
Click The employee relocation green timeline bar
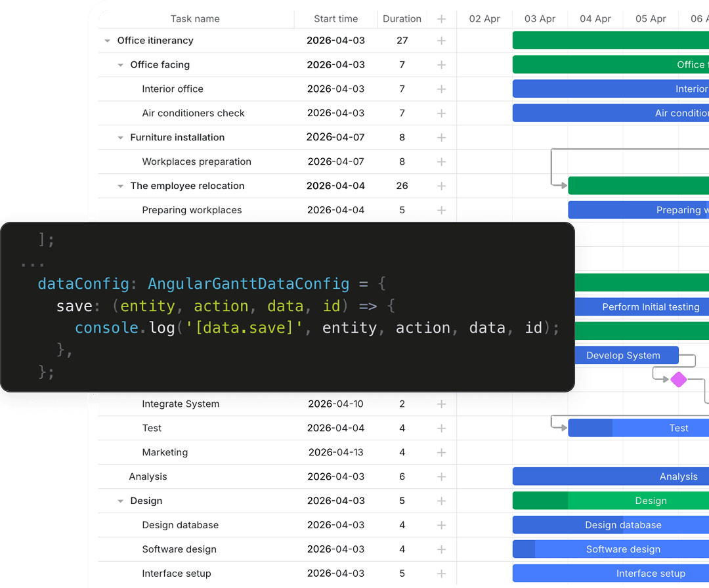click(x=639, y=186)
